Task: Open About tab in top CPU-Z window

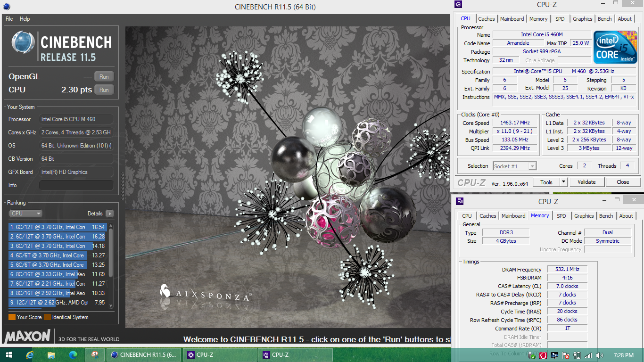Action: [625, 19]
